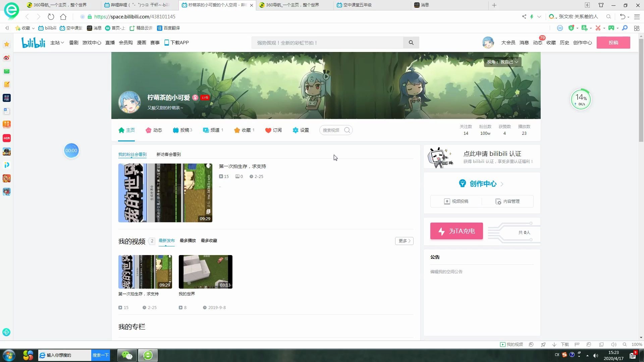Click the video search magnifier in profile tabs
Screen dimensions: 644x362
pyautogui.click(x=347, y=130)
